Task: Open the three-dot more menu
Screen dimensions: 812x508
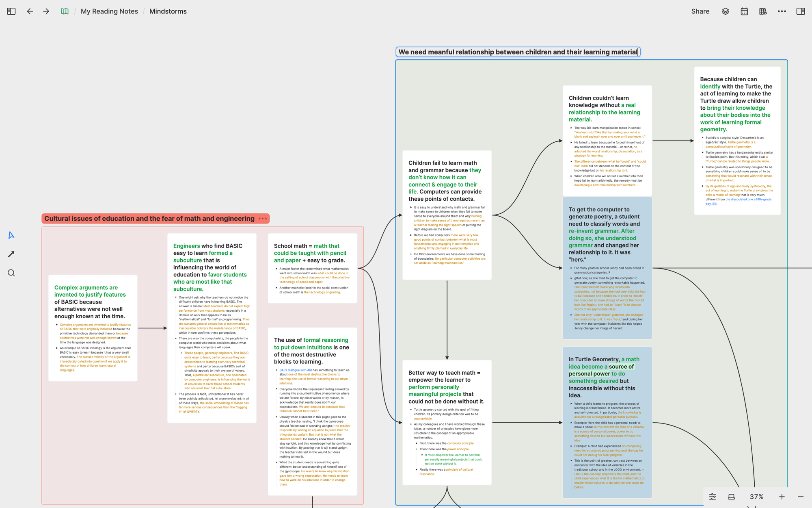Action: 782,11
